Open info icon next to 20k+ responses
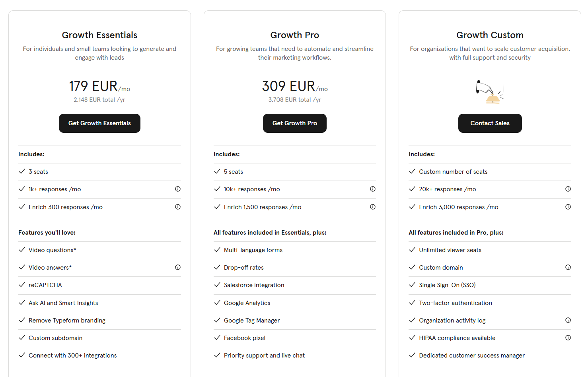The height and width of the screenshot is (377, 588). [568, 189]
